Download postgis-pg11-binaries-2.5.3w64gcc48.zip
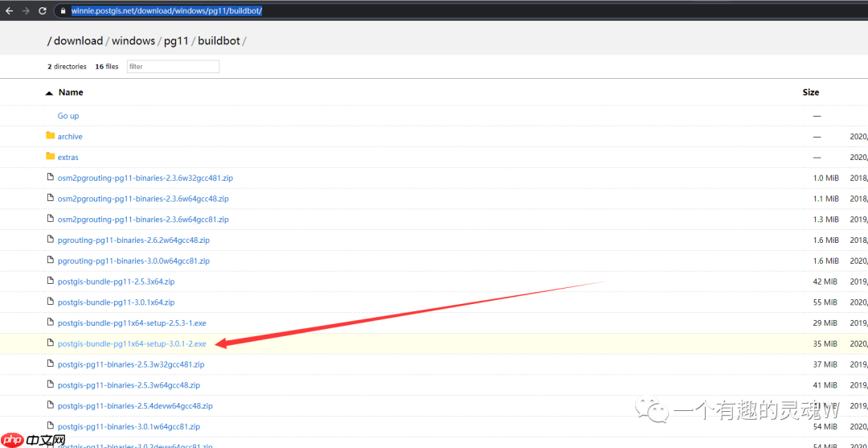868x448 pixels. coord(129,385)
